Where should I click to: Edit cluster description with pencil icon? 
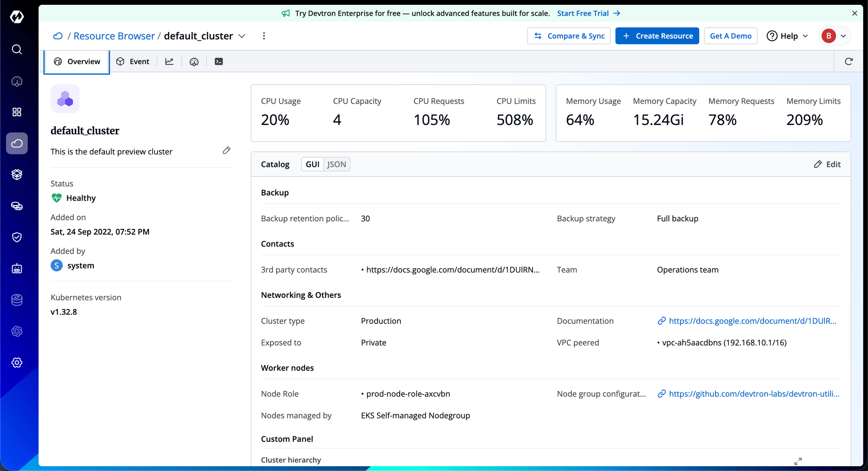(x=227, y=150)
